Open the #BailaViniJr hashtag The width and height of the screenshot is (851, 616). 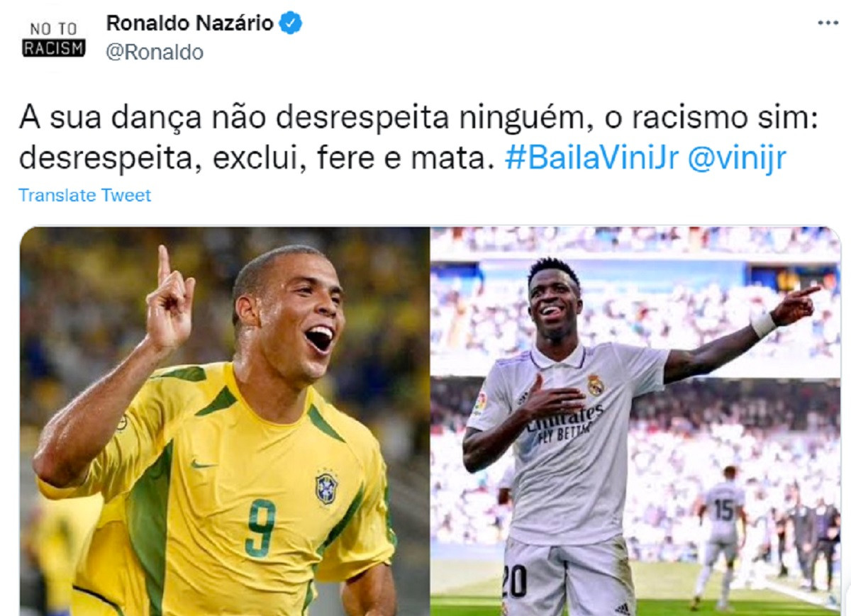[591, 159]
